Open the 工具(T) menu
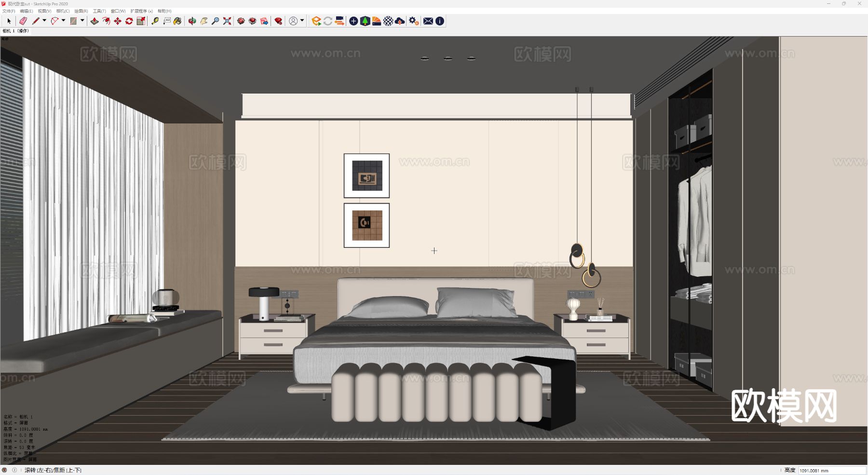The width and height of the screenshot is (868, 475). click(99, 11)
